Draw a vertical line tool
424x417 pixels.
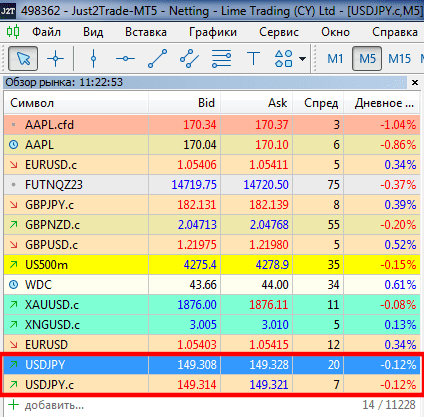93,59
